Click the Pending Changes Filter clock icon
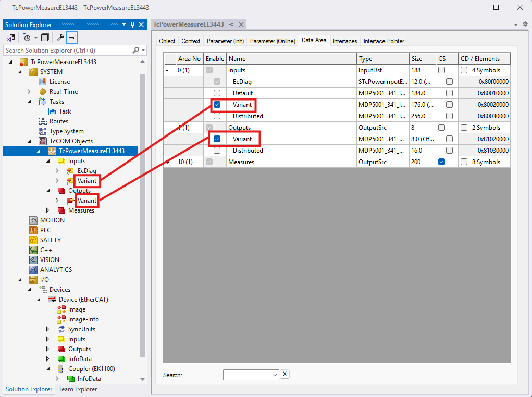This screenshot has height=397, width=532. click(27, 38)
